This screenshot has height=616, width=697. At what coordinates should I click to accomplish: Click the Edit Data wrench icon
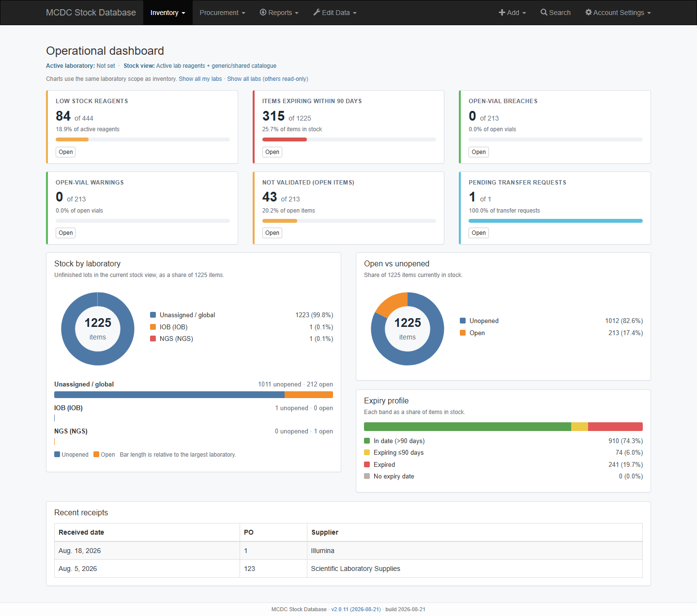pyautogui.click(x=317, y=12)
